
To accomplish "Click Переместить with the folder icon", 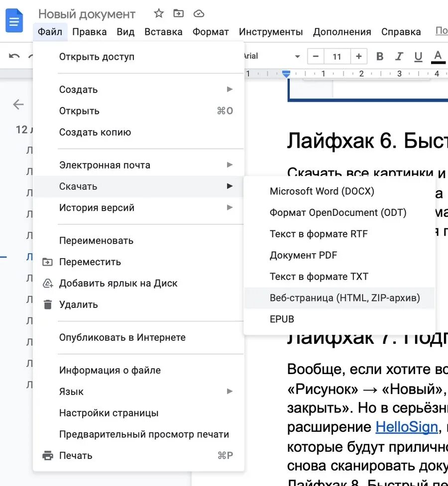I will 138,262.
